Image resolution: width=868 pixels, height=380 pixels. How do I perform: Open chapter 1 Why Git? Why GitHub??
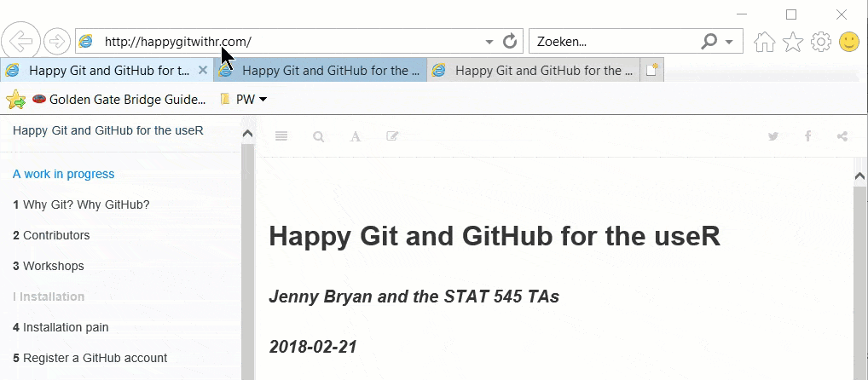point(81,204)
